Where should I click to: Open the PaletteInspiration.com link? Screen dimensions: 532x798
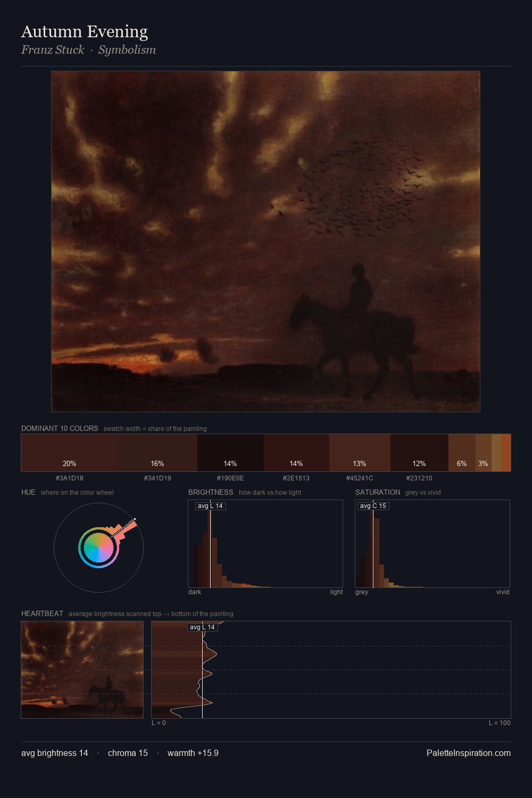(469, 753)
